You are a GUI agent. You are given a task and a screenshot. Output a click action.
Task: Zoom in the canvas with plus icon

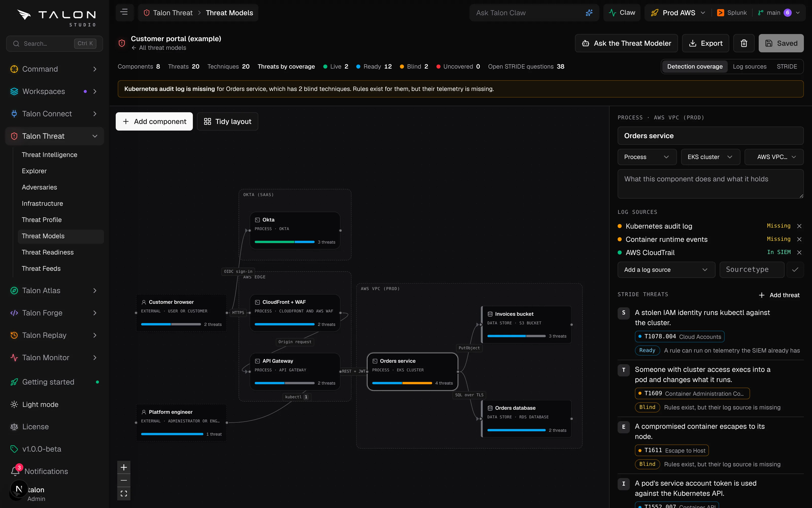[x=124, y=467]
